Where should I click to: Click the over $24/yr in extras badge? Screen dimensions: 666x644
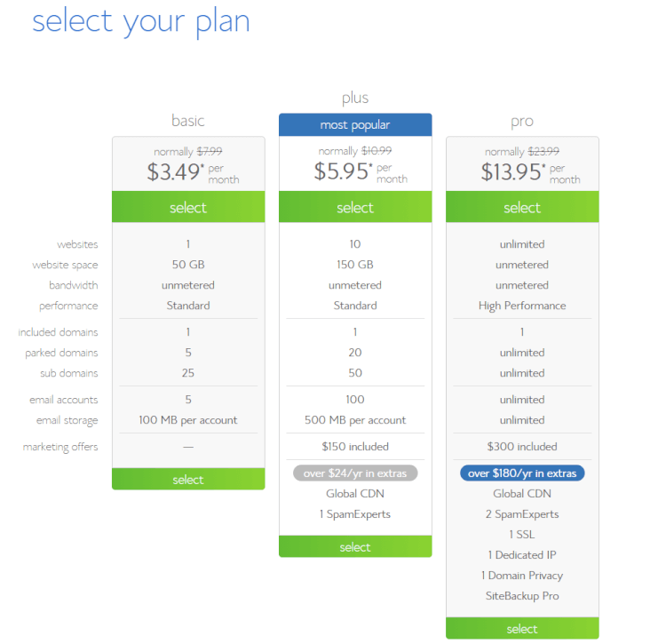pyautogui.click(x=355, y=473)
